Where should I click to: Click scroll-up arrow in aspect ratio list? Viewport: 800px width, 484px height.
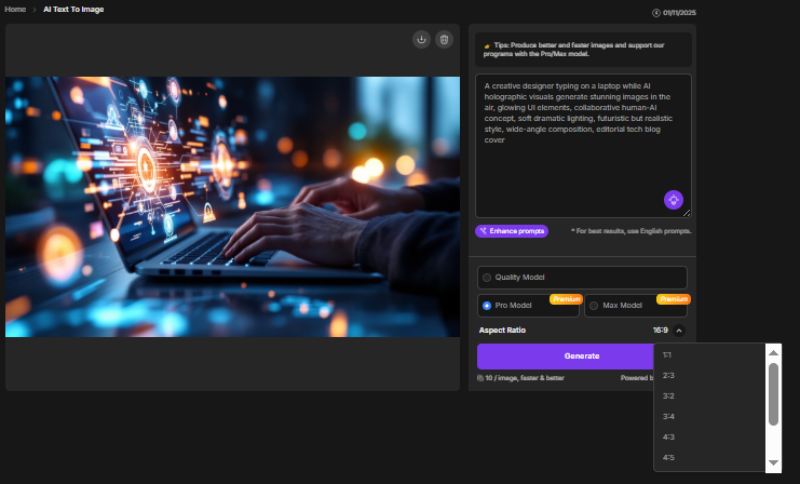pos(773,353)
